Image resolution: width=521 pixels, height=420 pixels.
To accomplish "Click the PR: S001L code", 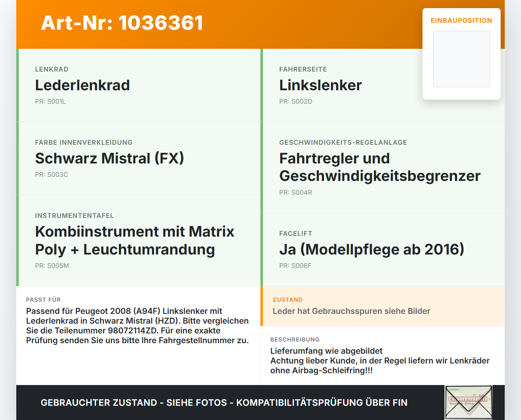I will point(50,102).
